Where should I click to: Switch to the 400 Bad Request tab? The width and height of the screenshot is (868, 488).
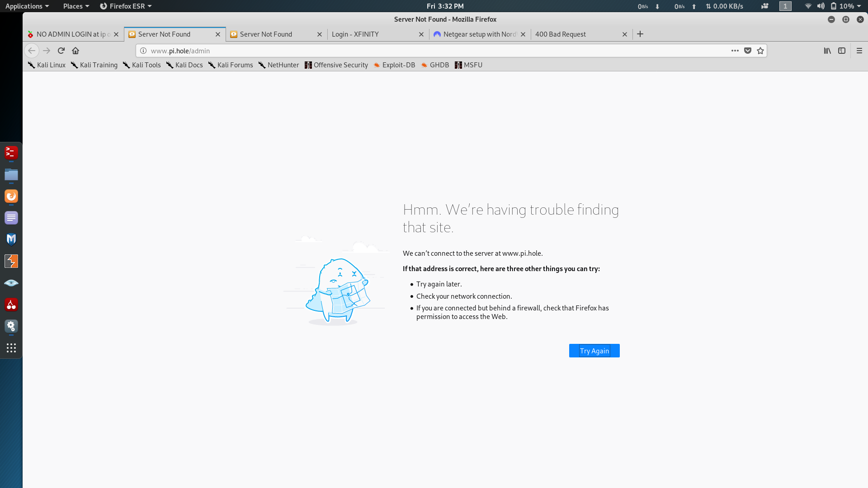[x=581, y=34]
